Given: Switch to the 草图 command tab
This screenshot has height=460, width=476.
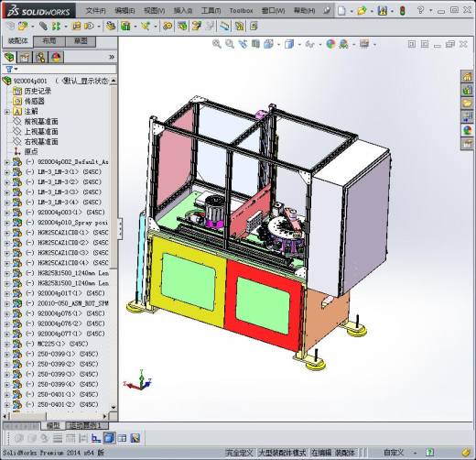Looking at the screenshot, I should (x=81, y=41).
